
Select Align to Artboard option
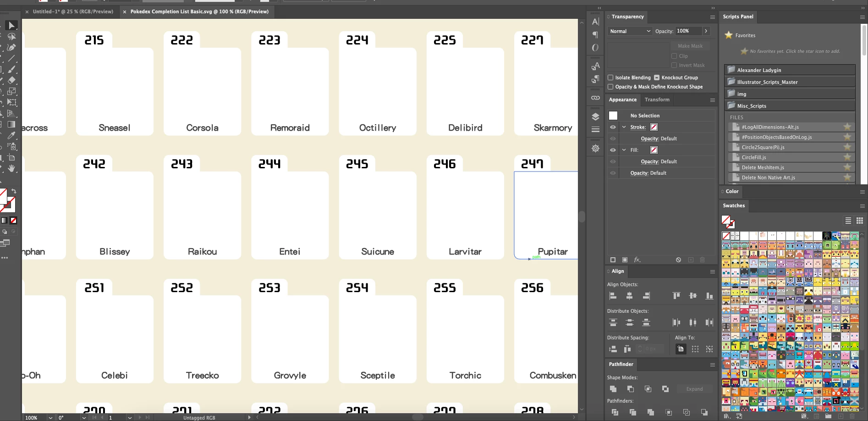pos(681,349)
